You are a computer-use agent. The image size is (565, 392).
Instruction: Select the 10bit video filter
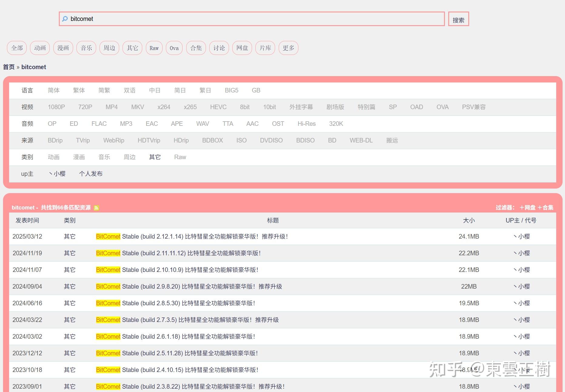270,107
